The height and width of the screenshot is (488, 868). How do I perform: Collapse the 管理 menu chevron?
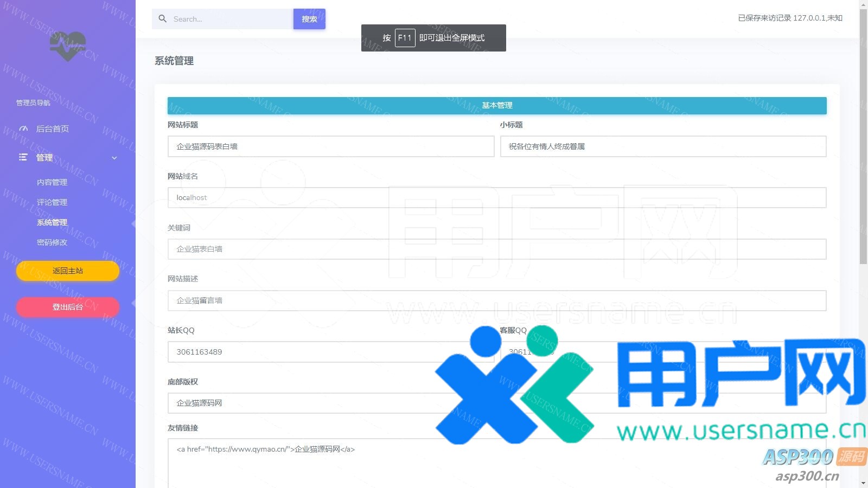pyautogui.click(x=114, y=158)
